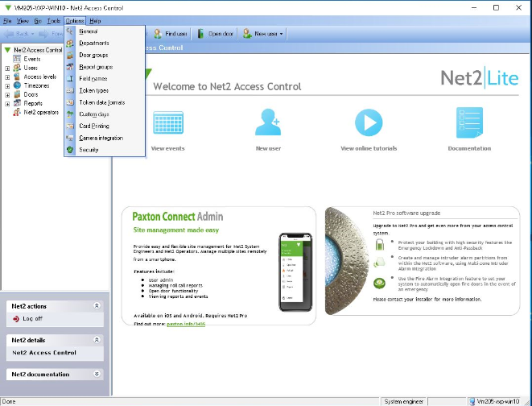This screenshot has width=532, height=406.
Task: Select Field names in Options menu
Action: click(x=105, y=79)
